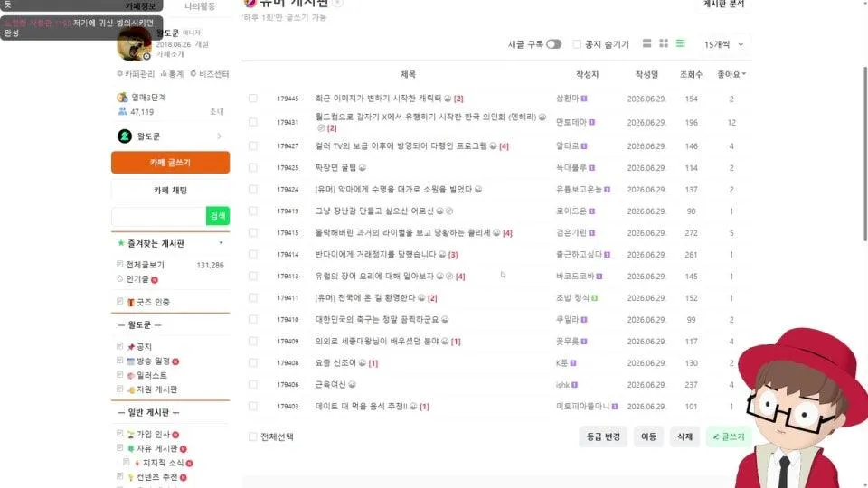Click the green 검색 search button
Screen dimensions: 868x488
coord(218,215)
